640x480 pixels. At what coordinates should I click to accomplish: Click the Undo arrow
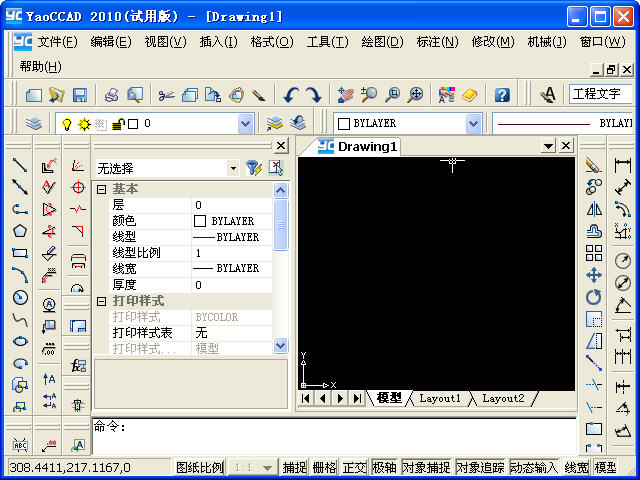point(291,95)
